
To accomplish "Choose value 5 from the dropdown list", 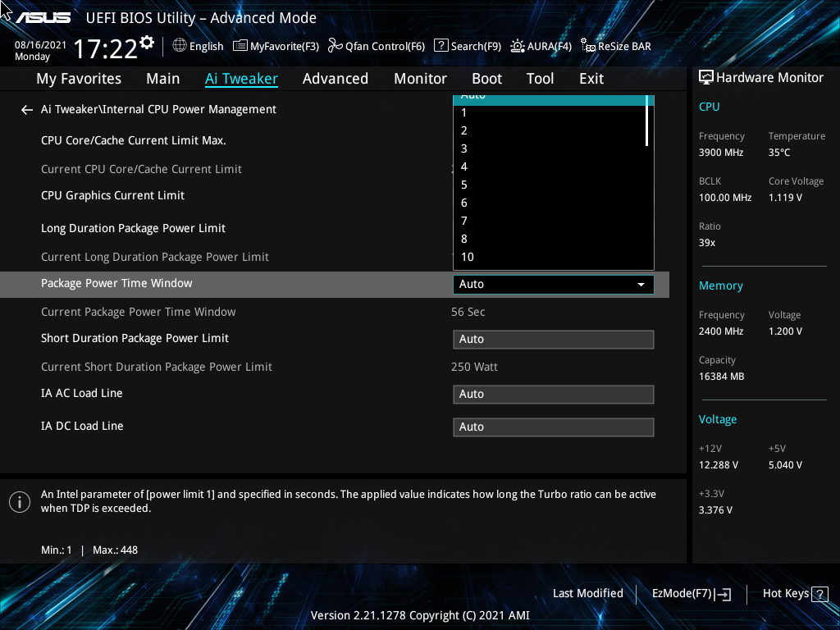I will click(x=550, y=185).
